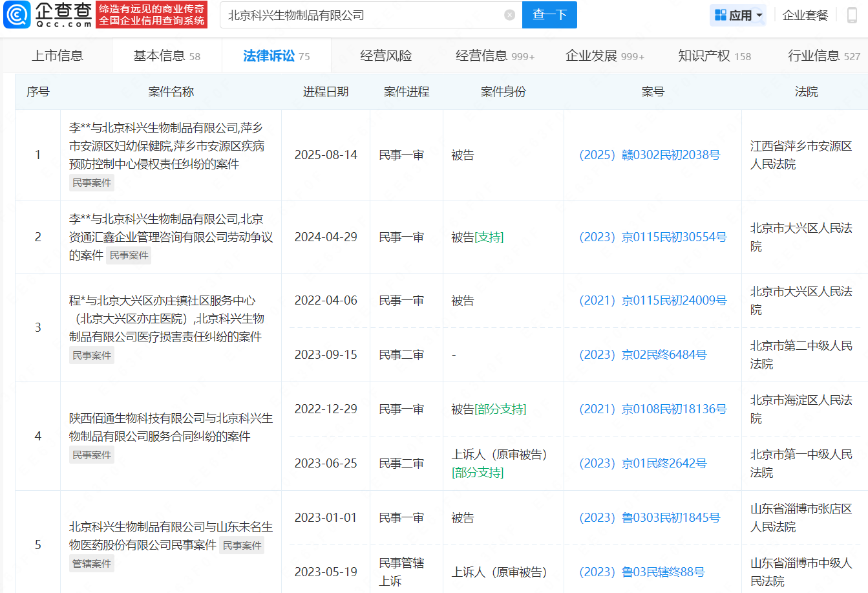868x593 pixels.
Task: Click the Qcc 企查查 logo
Action: (x=48, y=15)
